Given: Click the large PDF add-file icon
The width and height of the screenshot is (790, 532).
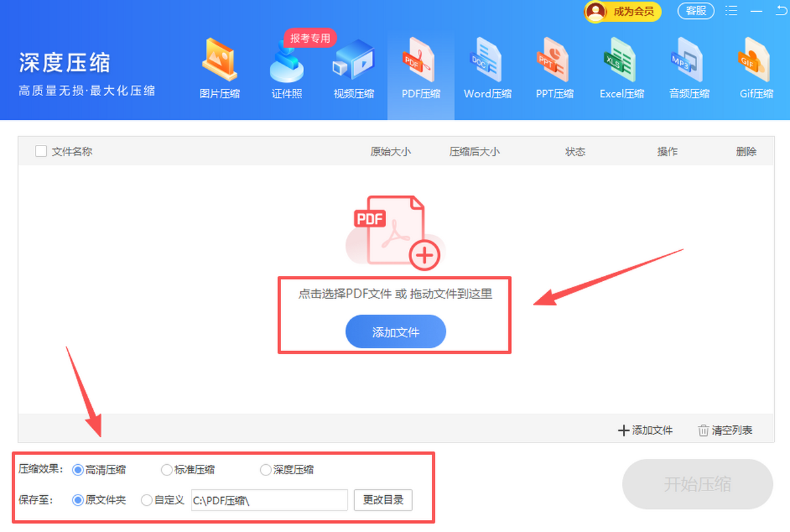Looking at the screenshot, I should click(x=394, y=232).
